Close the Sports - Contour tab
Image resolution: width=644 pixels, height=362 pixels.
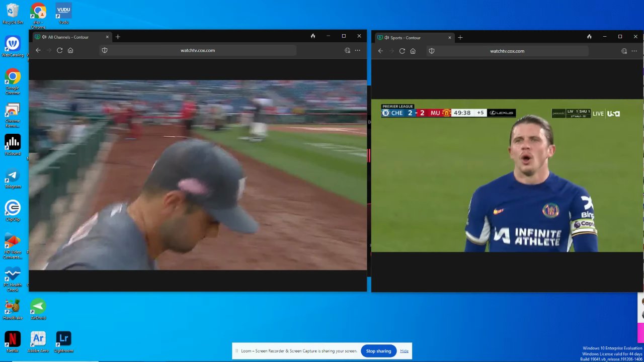point(450,37)
